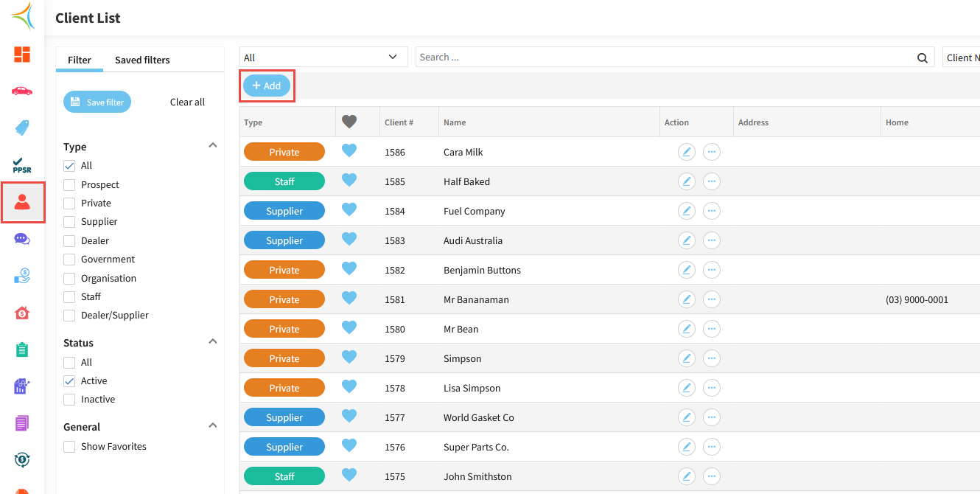Open the purple chat bubbles icon
Image resolution: width=980 pixels, height=494 pixels.
[x=22, y=239]
